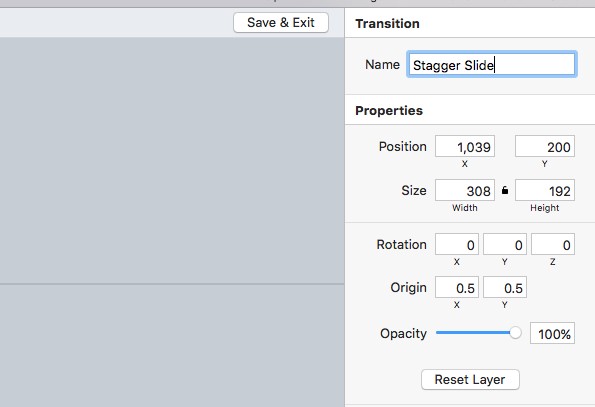
Task: Click the Name field containing Stagger Slide
Action: (x=492, y=64)
